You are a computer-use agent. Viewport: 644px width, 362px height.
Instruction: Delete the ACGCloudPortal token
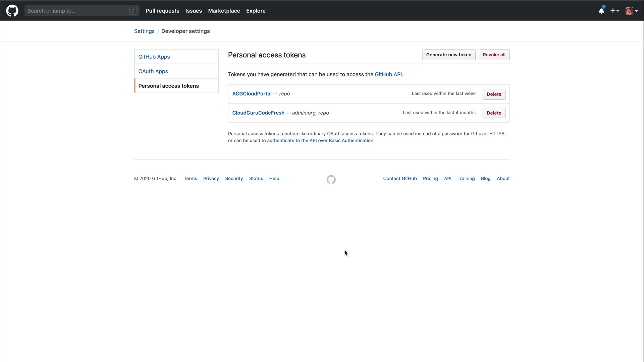coord(494,94)
